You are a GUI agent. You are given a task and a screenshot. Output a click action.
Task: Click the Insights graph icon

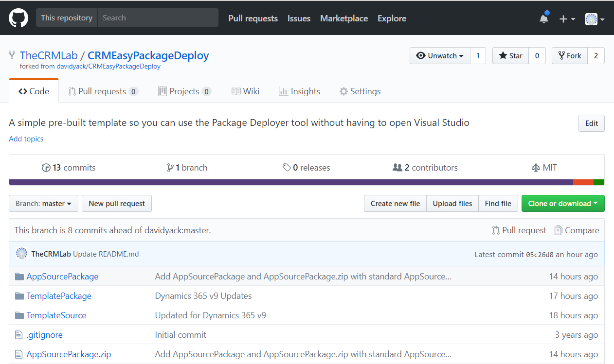284,91
